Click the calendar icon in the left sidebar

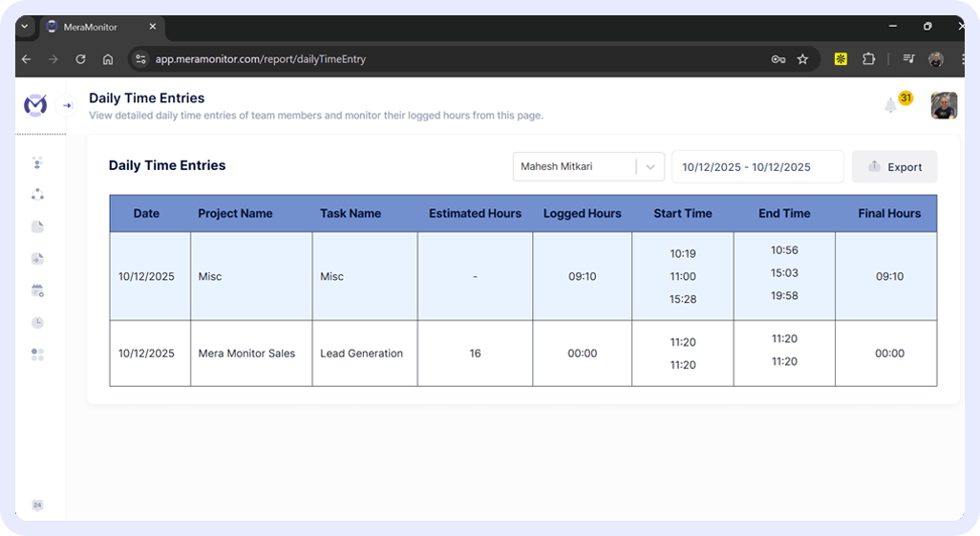37,290
